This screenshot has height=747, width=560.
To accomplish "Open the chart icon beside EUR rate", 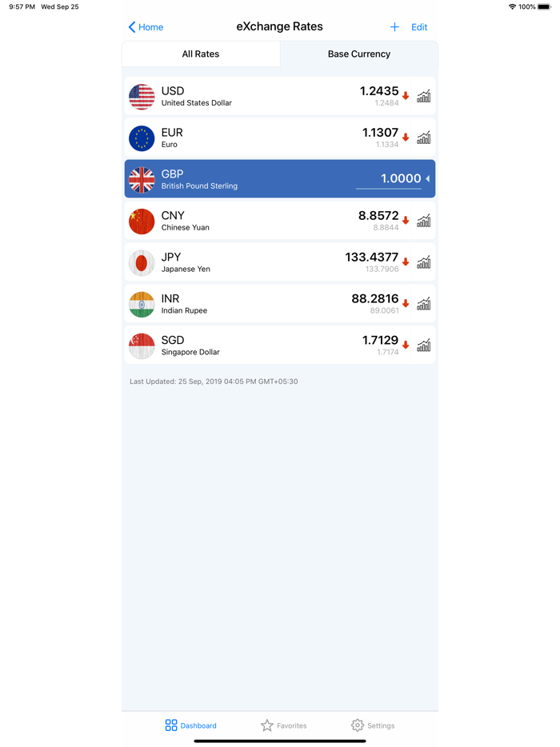I will [x=423, y=138].
